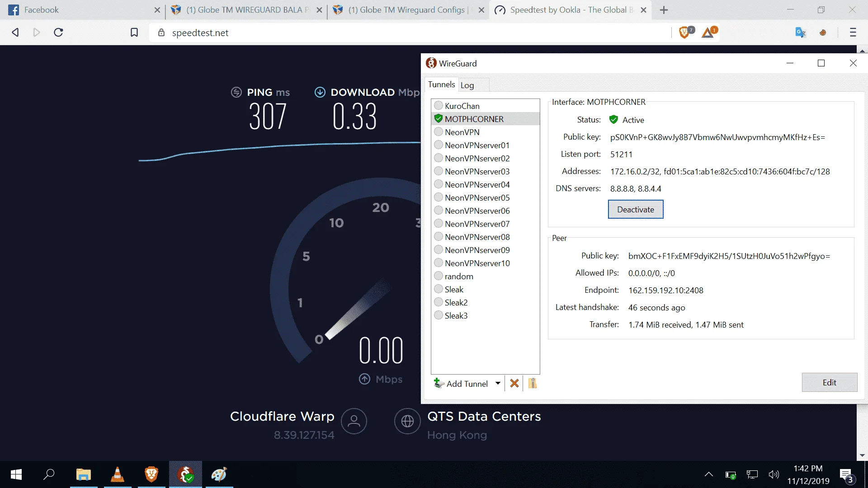Remove selected tunnel with the red X
Viewport: 868px width, 488px height.
click(514, 383)
